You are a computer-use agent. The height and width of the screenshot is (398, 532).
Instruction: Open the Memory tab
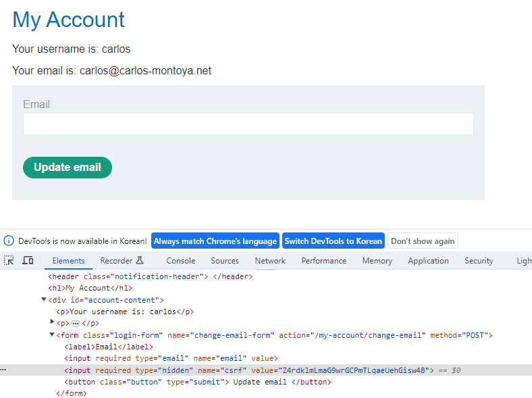click(377, 260)
